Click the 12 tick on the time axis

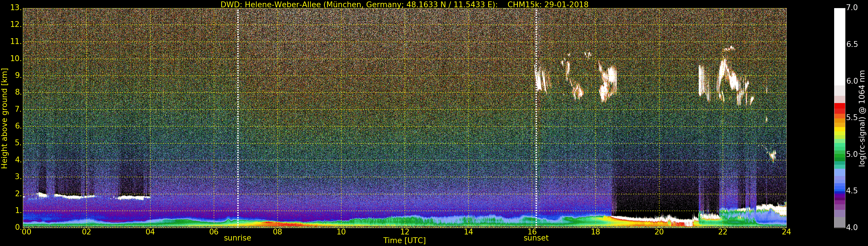point(405,232)
